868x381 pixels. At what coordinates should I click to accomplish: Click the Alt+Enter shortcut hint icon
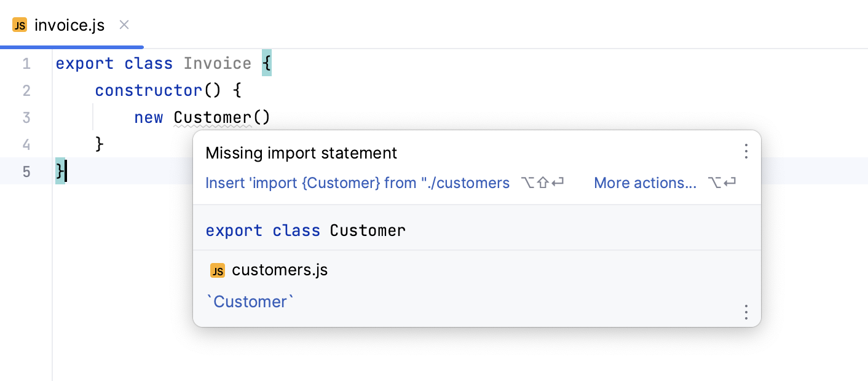click(x=722, y=183)
